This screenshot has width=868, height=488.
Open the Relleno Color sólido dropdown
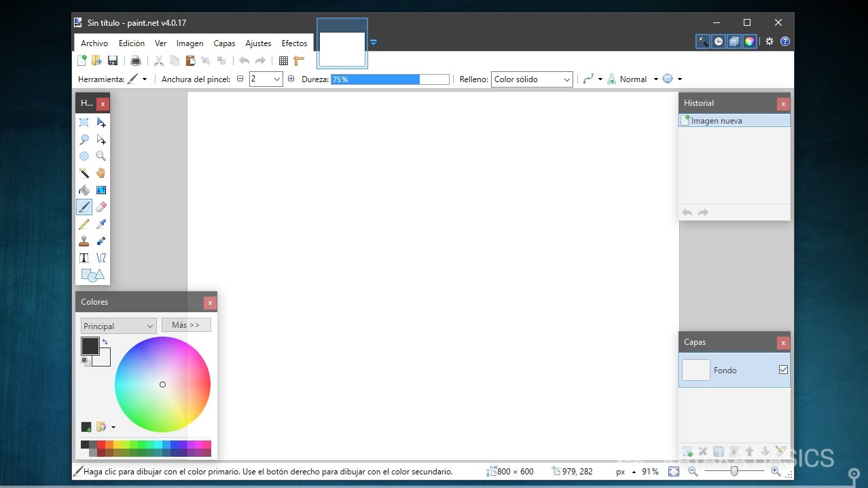pyautogui.click(x=566, y=79)
